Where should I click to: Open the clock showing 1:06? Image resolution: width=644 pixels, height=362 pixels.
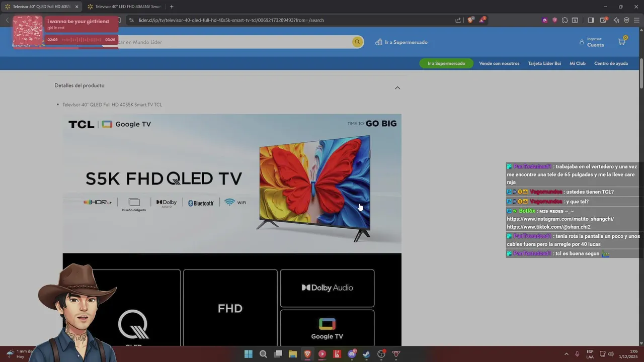(x=627, y=354)
